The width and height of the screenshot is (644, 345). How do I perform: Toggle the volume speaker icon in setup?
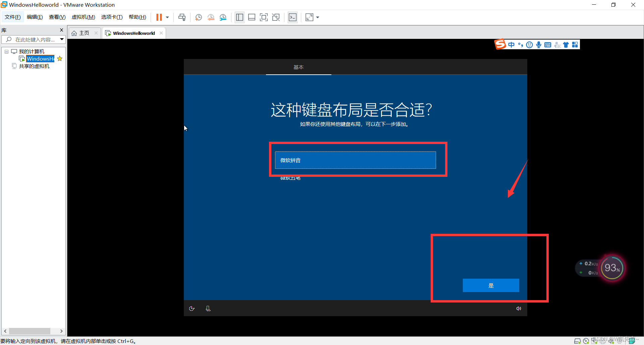coord(519,308)
